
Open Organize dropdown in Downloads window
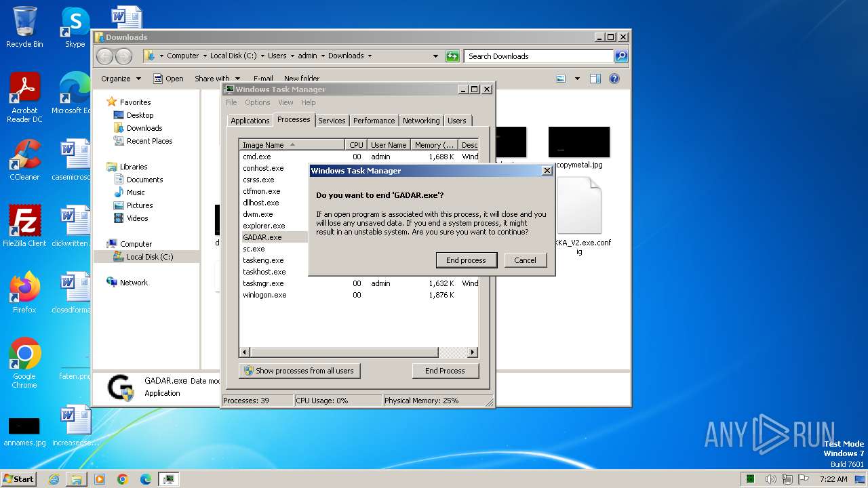pyautogui.click(x=121, y=79)
